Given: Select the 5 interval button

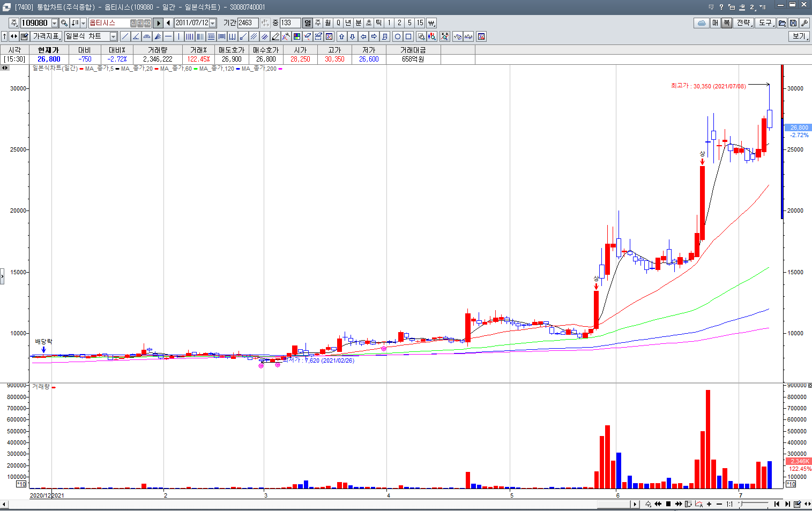Looking at the screenshot, I should tap(409, 23).
